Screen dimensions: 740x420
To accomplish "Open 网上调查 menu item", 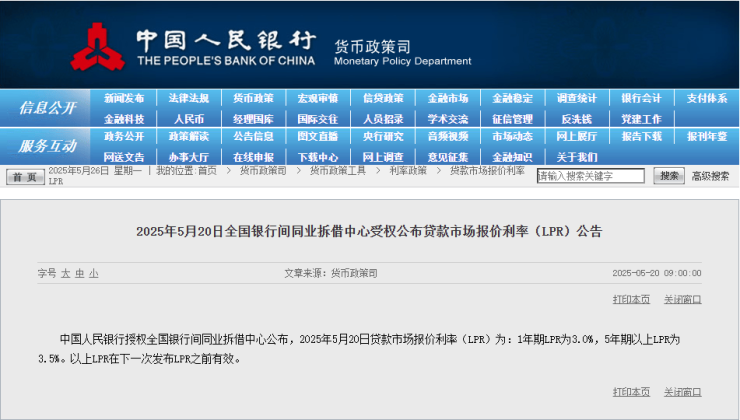I will (383, 157).
